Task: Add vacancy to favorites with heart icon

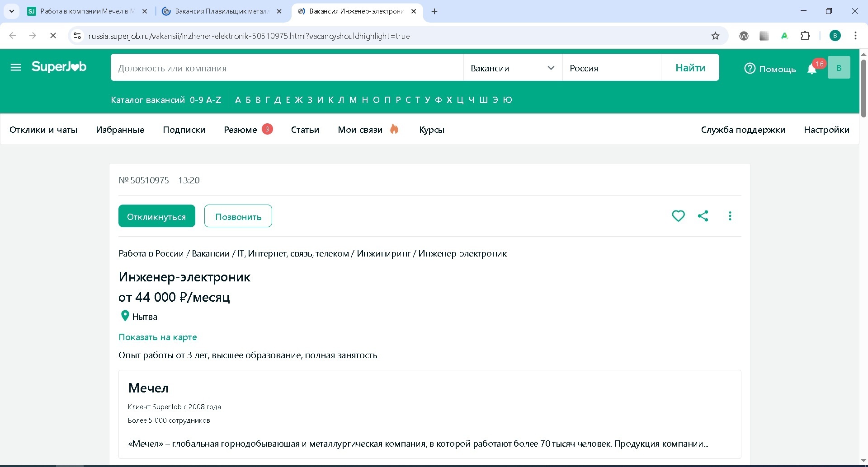Action: (x=678, y=216)
